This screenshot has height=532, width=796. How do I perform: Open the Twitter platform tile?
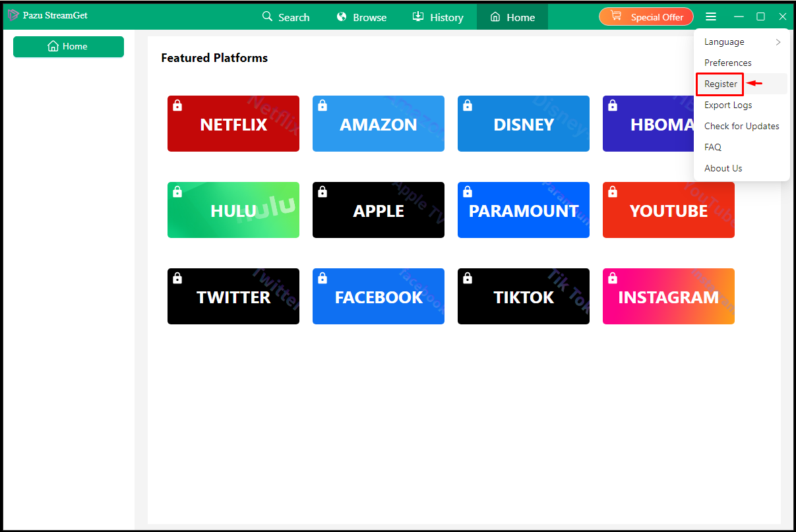coord(233,297)
